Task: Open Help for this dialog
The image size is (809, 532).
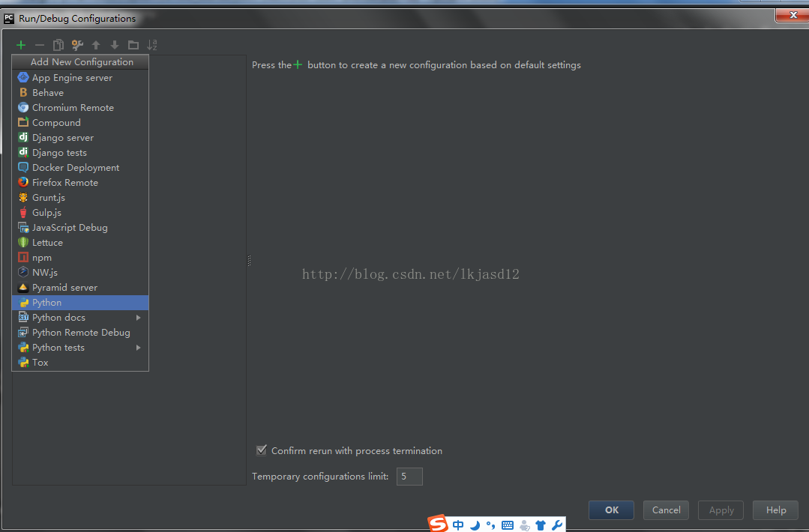Action: [775, 510]
